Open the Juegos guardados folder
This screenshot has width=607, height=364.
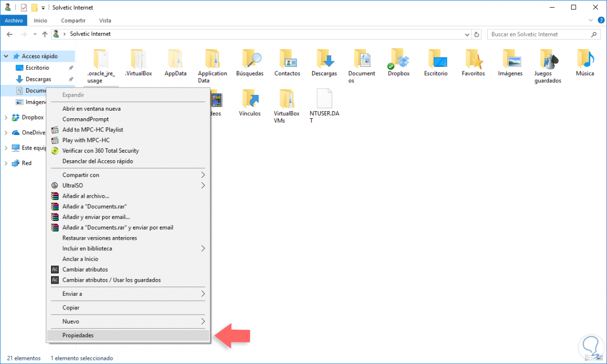548,66
